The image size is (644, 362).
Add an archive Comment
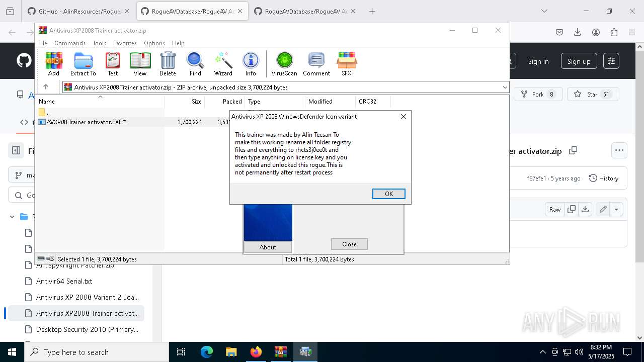[x=316, y=64]
